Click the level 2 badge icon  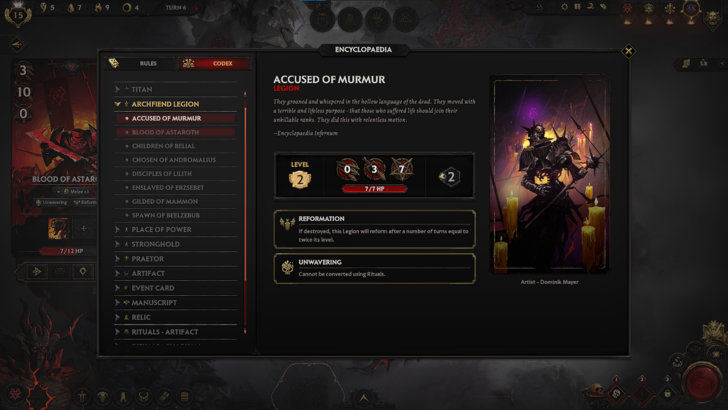coord(300,179)
